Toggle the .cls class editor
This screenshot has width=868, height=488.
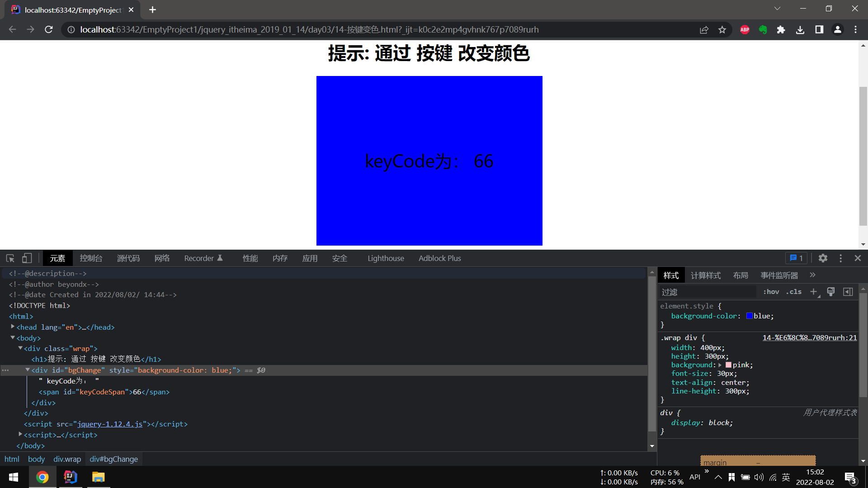pyautogui.click(x=794, y=292)
